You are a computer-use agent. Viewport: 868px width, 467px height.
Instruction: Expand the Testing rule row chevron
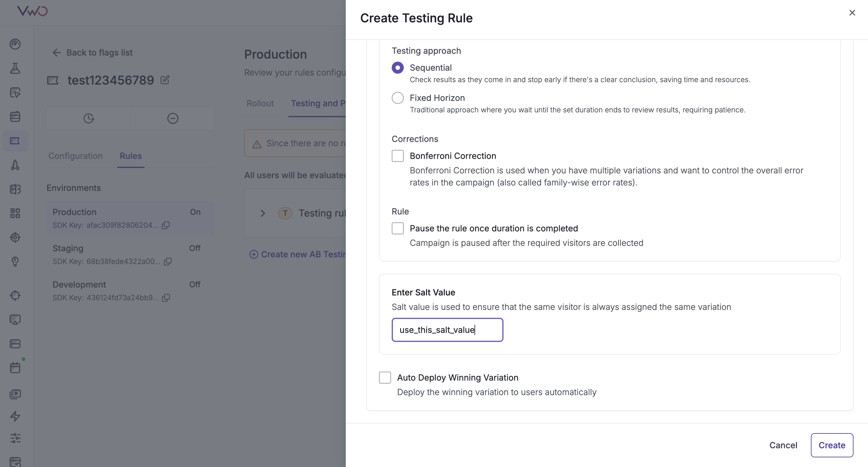[x=263, y=213]
